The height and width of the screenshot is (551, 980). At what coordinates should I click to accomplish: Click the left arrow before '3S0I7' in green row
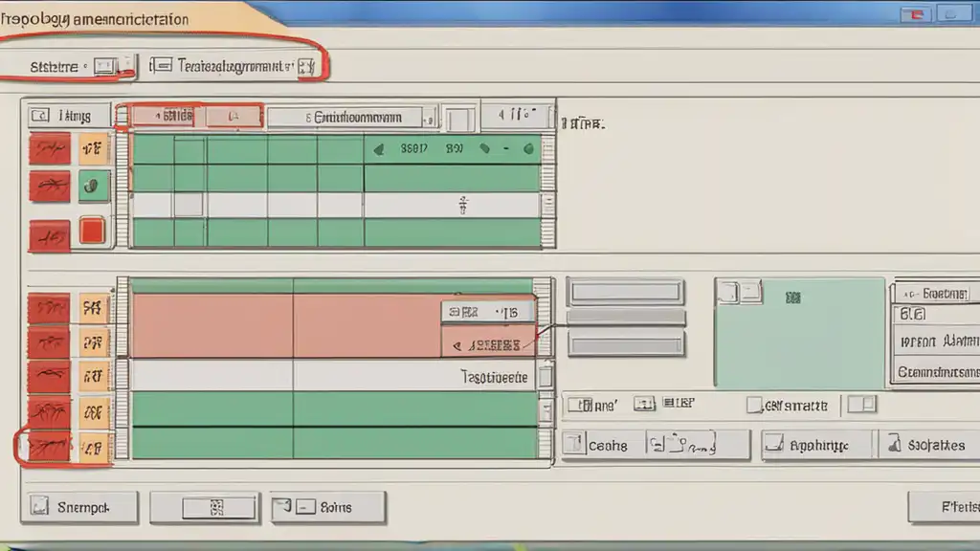point(379,149)
